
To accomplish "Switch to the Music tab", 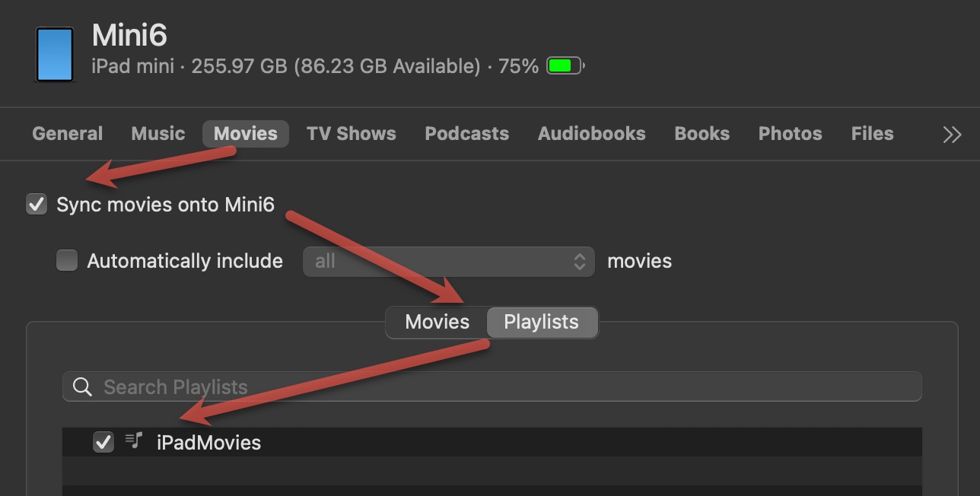I will click(158, 134).
